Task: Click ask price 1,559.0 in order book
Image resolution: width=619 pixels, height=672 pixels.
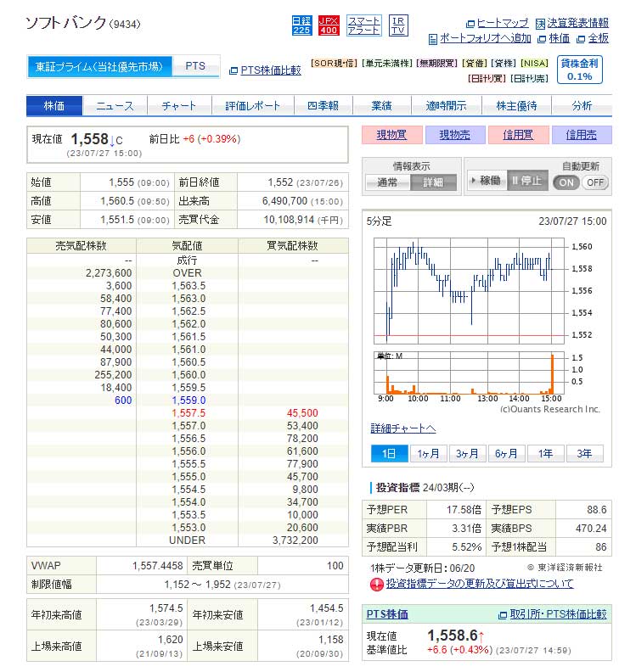Action: [x=189, y=400]
